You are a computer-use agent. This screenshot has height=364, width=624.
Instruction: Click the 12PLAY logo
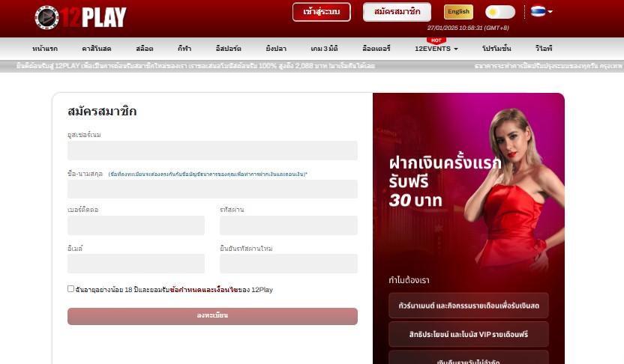pos(80,16)
